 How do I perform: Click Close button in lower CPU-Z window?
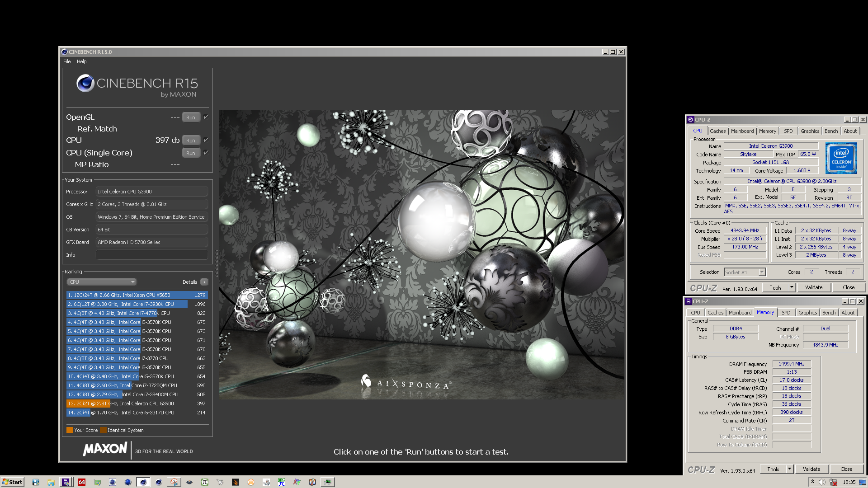click(846, 469)
